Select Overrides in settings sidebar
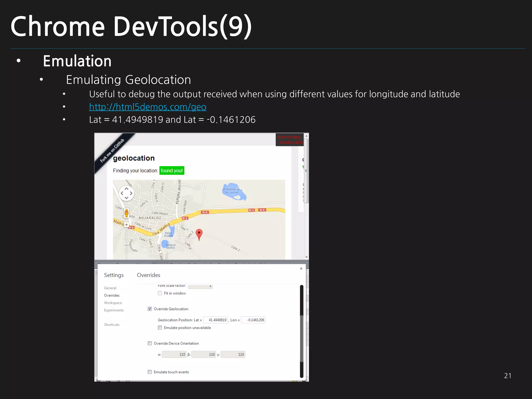This screenshot has height=399, width=532. [112, 295]
